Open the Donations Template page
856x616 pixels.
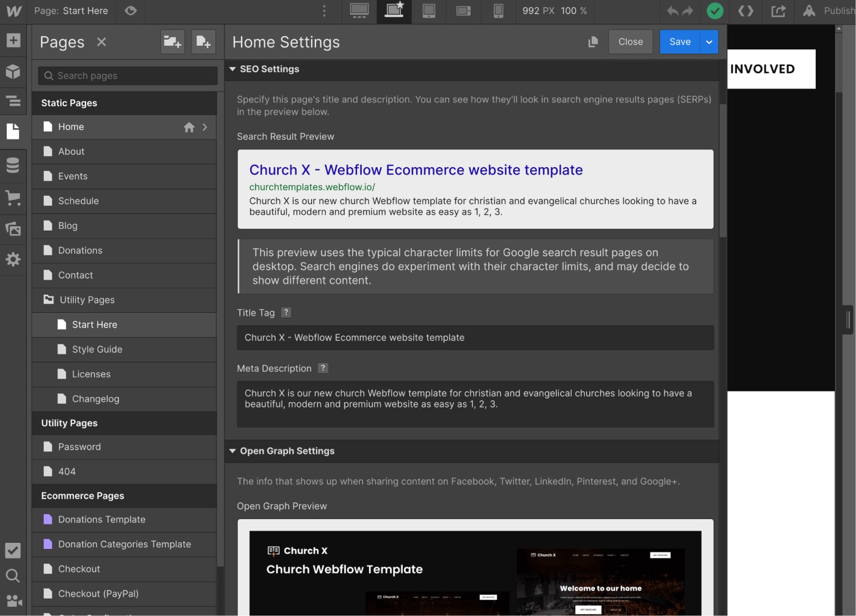[x=102, y=519]
